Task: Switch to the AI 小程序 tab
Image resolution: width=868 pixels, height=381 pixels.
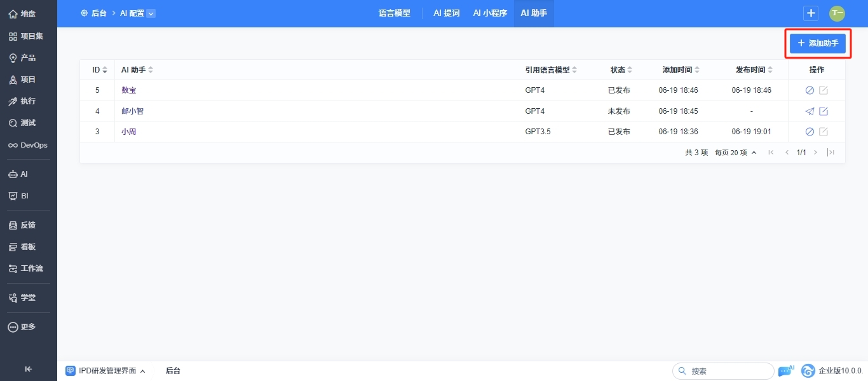Action: pyautogui.click(x=490, y=13)
